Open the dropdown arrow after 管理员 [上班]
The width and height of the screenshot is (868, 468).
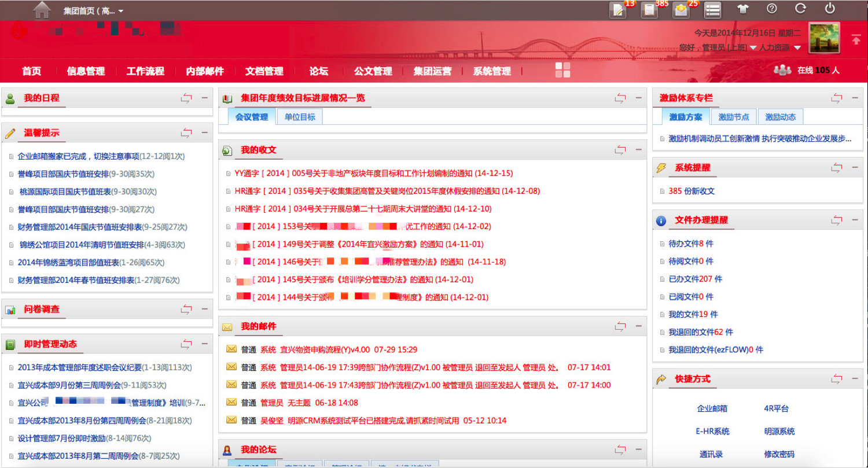[753, 47]
